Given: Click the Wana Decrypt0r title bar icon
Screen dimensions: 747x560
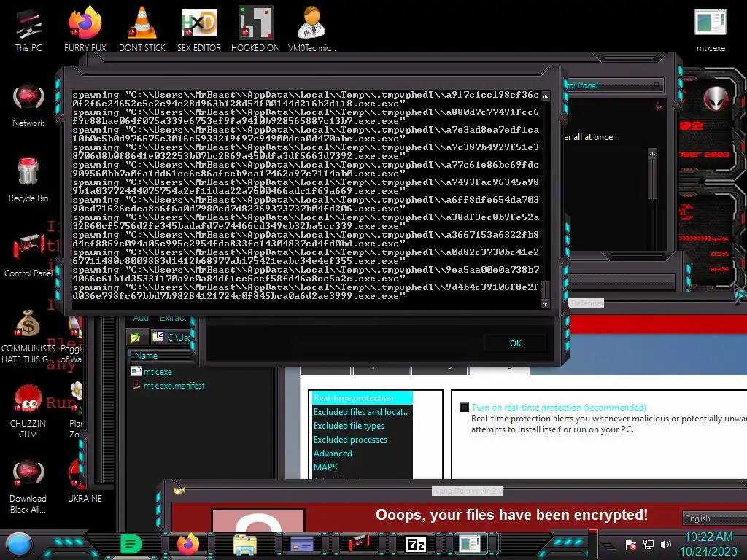Looking at the screenshot, I should 179,491.
